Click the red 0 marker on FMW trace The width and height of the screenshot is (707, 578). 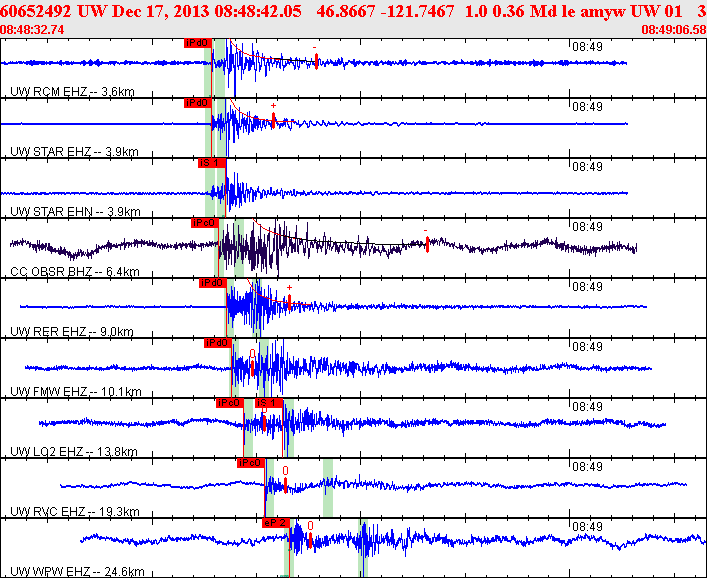252,353
